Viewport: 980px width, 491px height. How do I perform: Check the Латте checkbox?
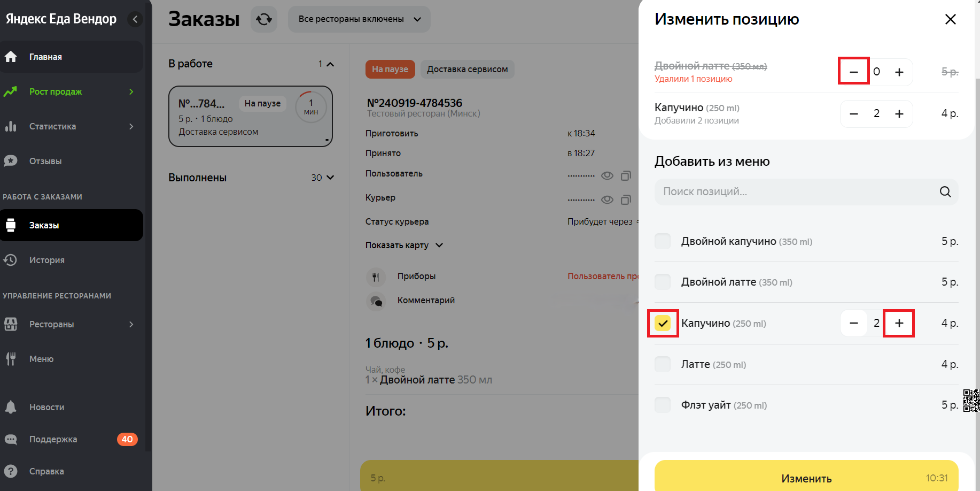coord(663,364)
